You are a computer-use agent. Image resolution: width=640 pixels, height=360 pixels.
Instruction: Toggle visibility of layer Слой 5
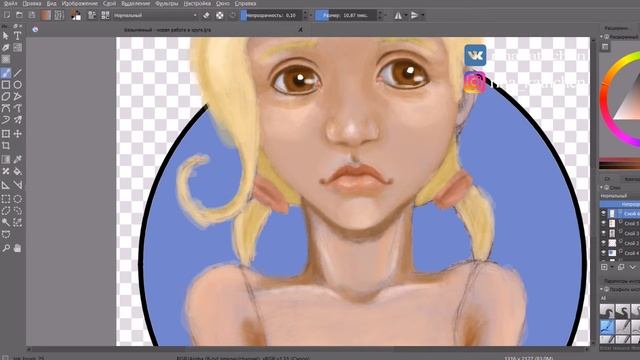coord(604,223)
